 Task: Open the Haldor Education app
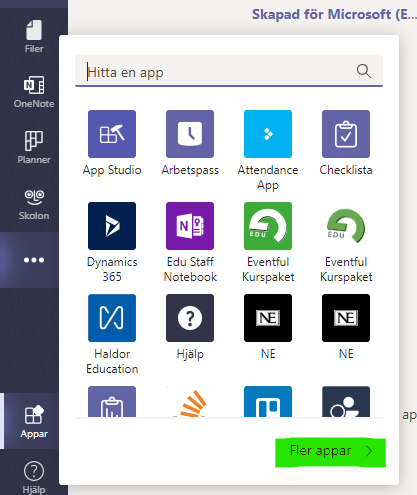112,334
